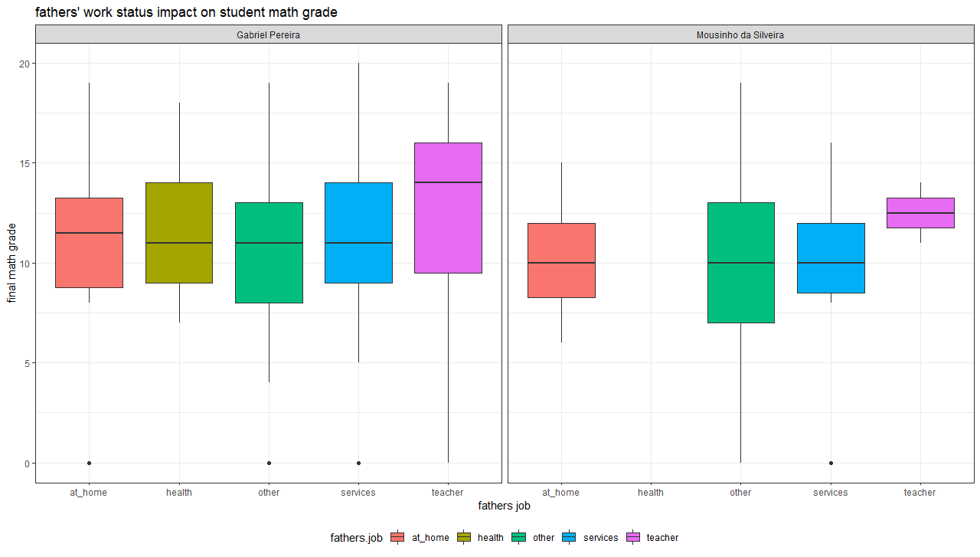Click 'at_home' x-axis label under Mousinho panel
The image size is (980, 557).
(x=561, y=493)
